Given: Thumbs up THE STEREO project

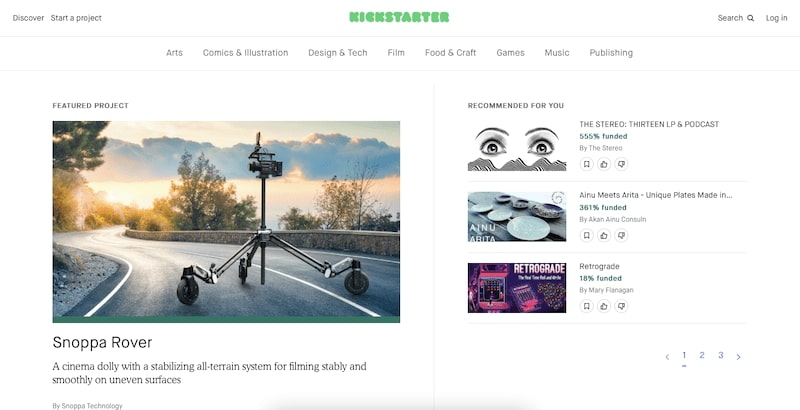Looking at the screenshot, I should coord(604,164).
